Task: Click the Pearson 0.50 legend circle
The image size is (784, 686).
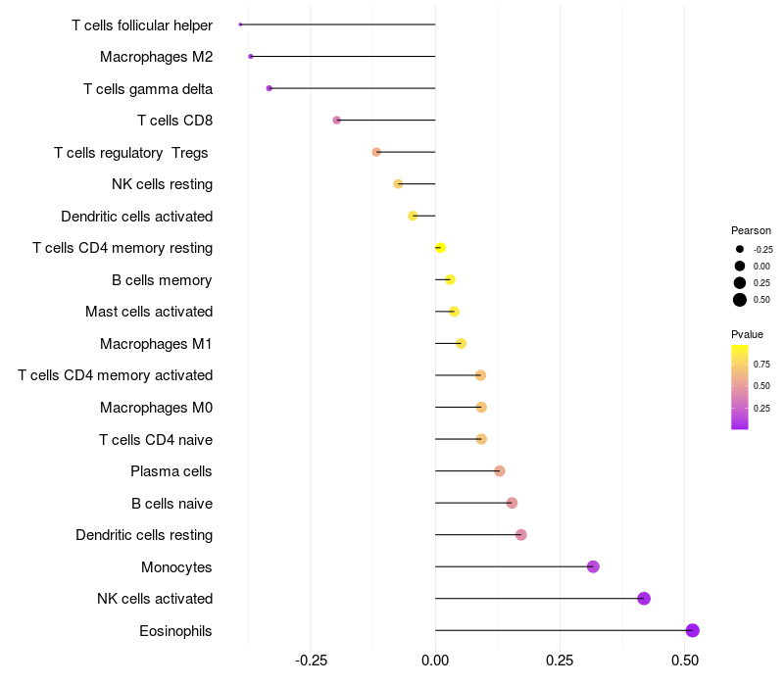Action: tap(740, 300)
